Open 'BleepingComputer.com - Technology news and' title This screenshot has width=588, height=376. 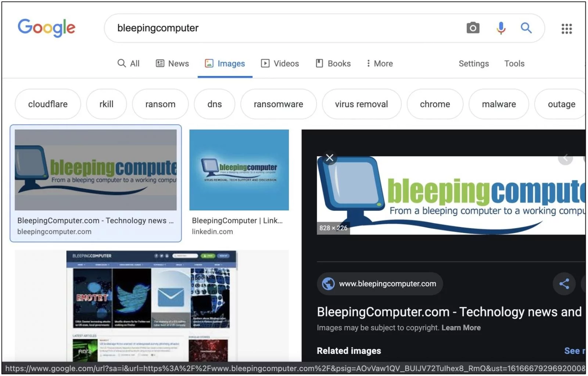[x=449, y=312]
